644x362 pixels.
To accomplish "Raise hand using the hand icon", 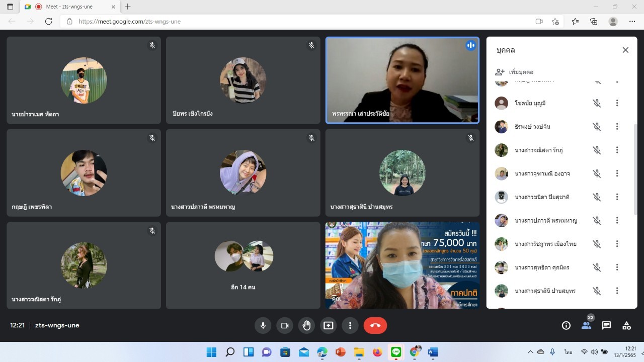I will (306, 325).
